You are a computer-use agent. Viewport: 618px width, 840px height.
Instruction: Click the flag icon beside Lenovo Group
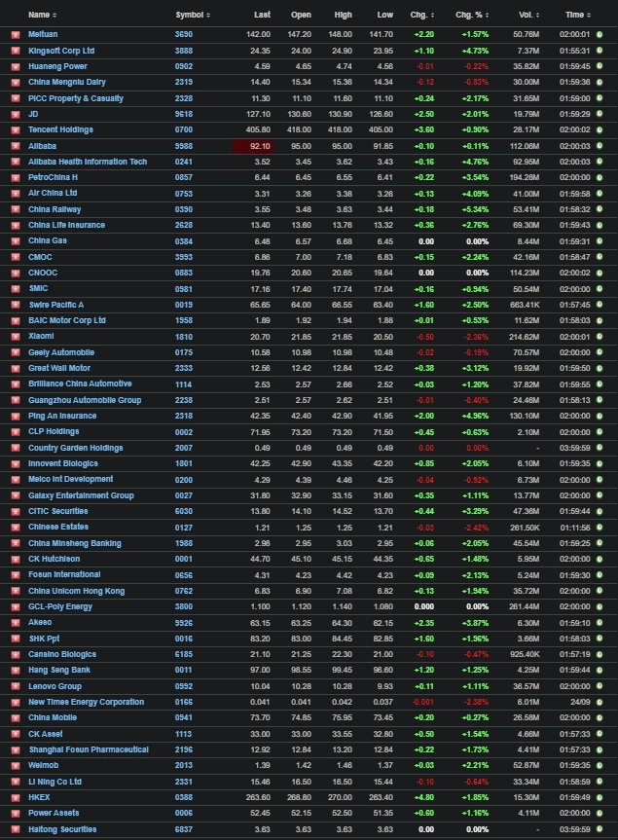pyautogui.click(x=17, y=687)
